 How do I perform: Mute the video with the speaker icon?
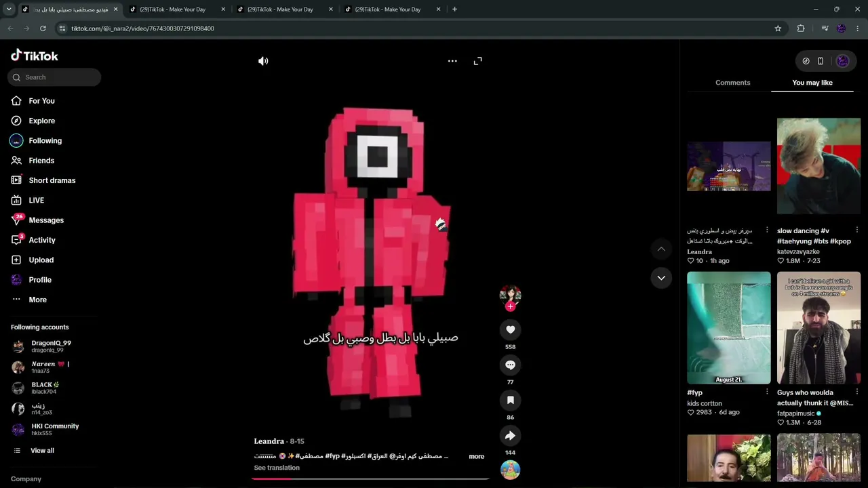(263, 61)
